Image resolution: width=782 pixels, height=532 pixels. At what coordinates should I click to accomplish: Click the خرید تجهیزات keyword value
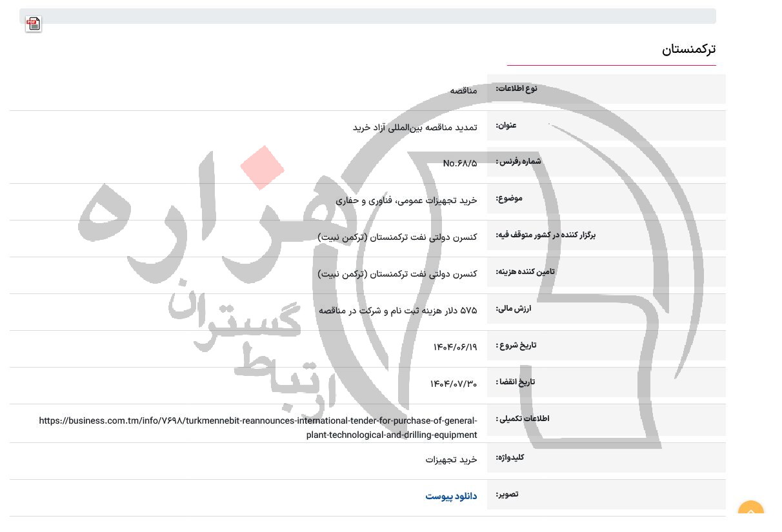451,459
